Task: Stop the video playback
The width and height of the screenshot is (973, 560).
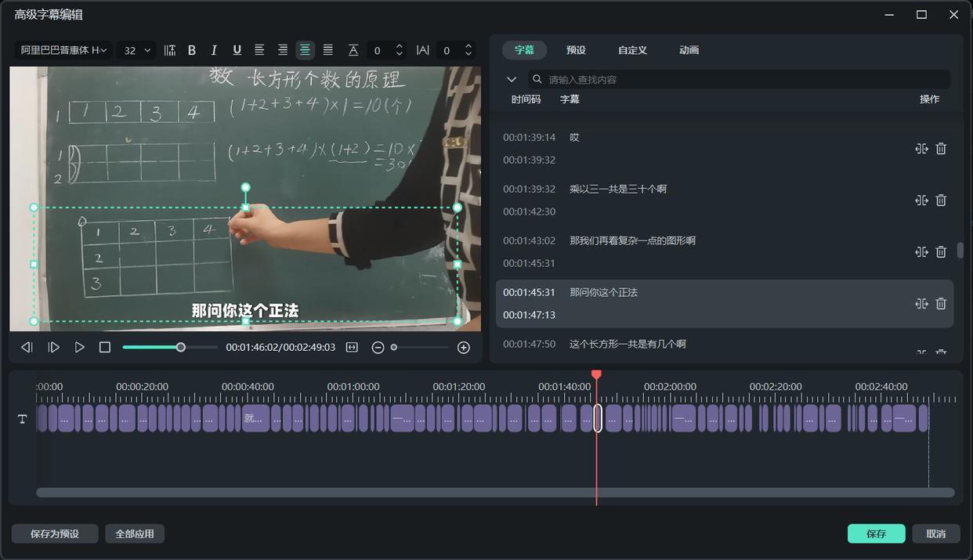Action: pyautogui.click(x=105, y=347)
